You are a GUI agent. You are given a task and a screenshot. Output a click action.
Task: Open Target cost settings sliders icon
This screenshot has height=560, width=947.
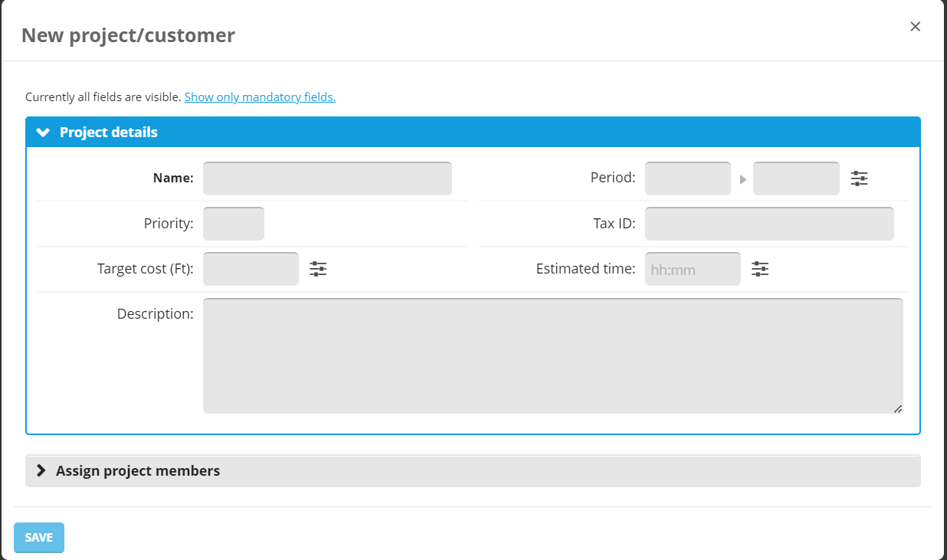[318, 269]
